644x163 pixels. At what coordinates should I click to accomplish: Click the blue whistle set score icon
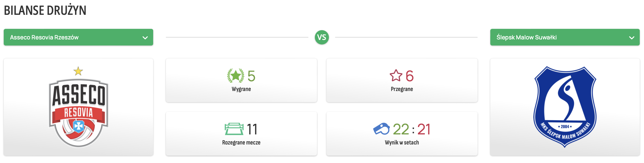point(381,129)
